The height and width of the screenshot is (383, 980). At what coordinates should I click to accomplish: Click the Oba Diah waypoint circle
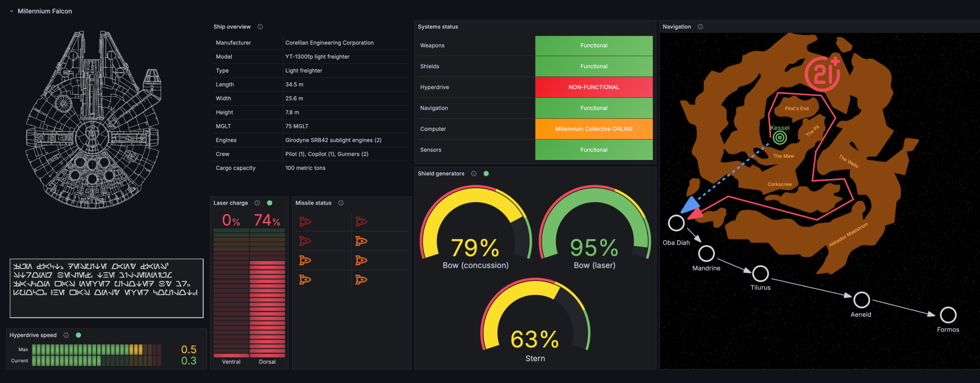point(676,223)
